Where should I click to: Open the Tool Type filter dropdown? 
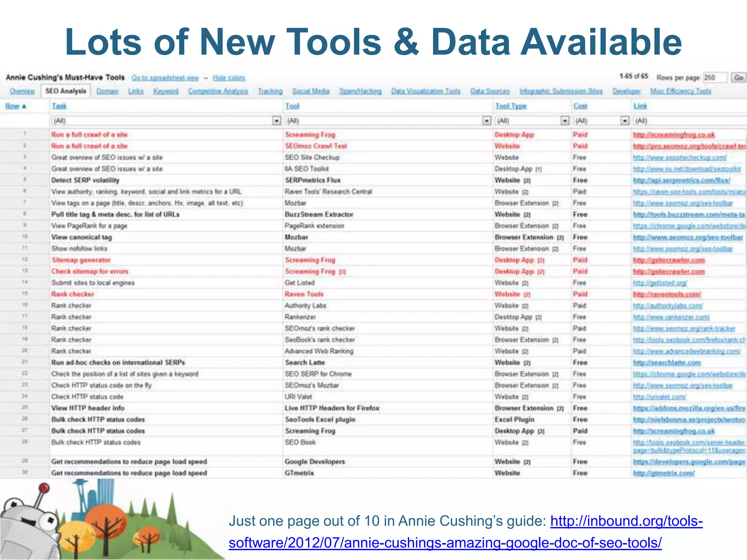(x=565, y=121)
